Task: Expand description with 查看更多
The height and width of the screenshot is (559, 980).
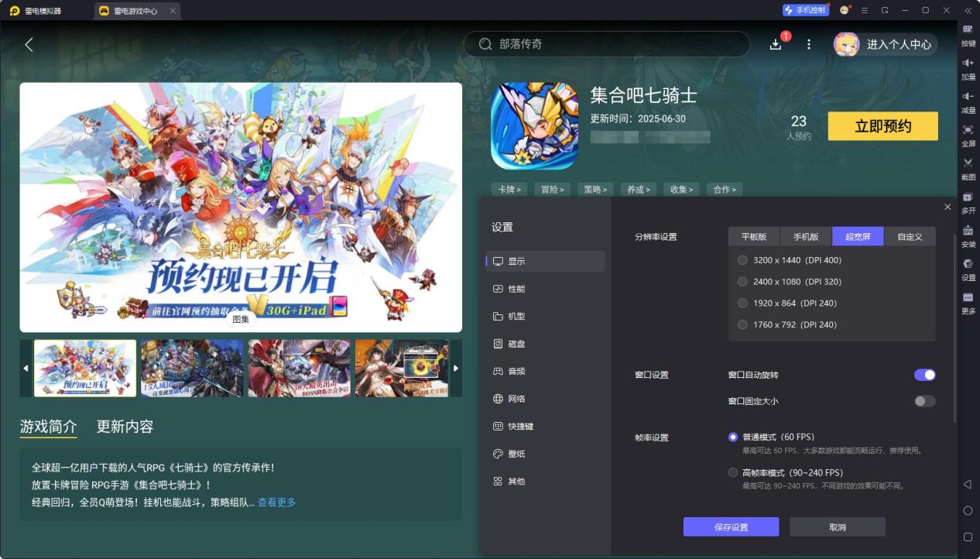Action: [276, 502]
